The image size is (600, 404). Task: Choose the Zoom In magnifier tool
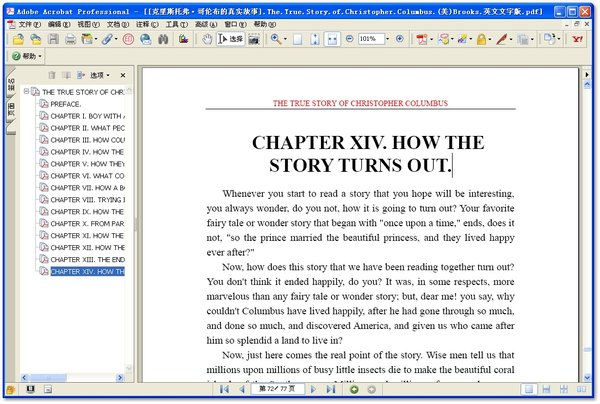[x=276, y=39]
